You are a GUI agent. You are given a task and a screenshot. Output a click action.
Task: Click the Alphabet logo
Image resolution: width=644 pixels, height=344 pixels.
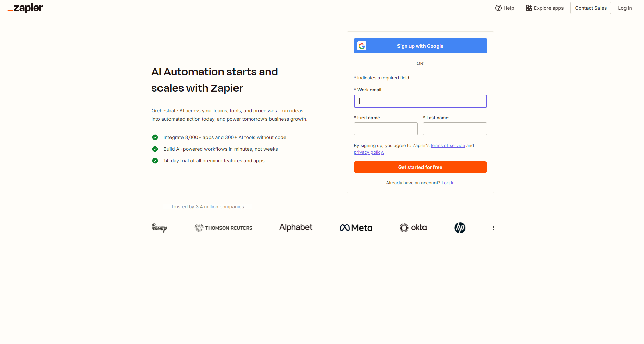[x=296, y=228]
